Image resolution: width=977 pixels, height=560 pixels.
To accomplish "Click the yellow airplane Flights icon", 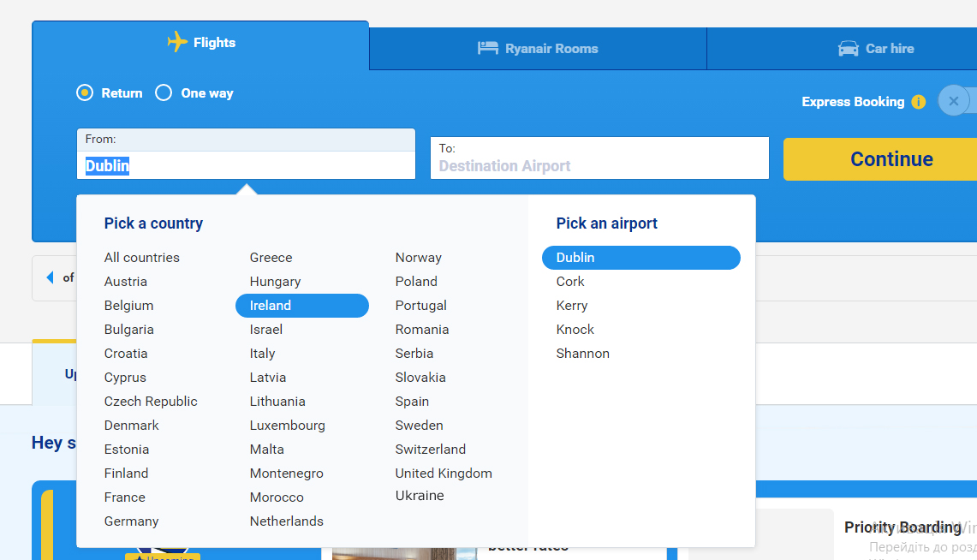I will 177,42.
